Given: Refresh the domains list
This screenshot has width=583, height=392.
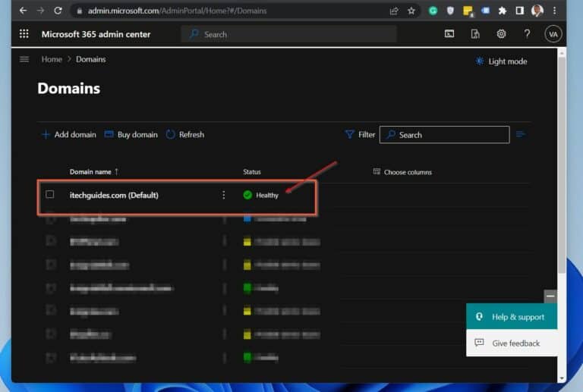Looking at the screenshot, I should click(x=184, y=134).
